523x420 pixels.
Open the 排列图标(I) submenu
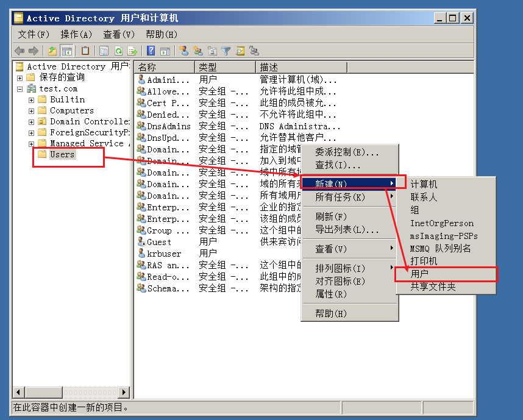[x=349, y=268]
